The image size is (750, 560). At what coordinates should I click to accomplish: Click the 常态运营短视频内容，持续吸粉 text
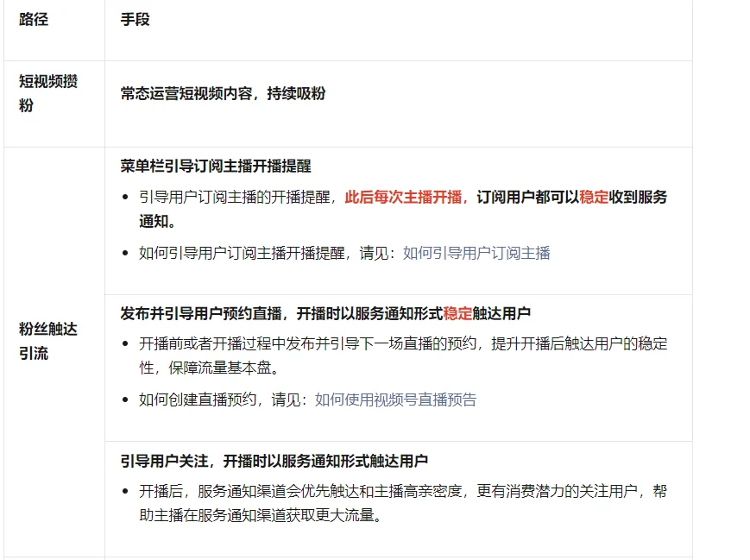pos(223,93)
